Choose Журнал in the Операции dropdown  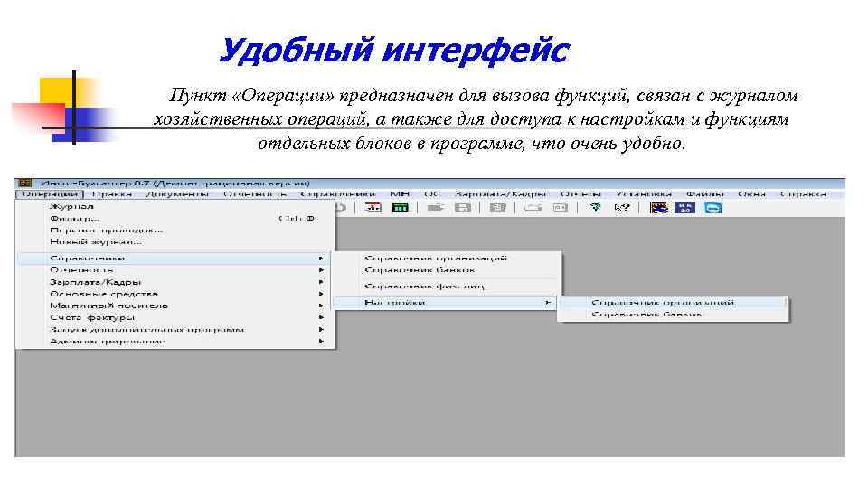(x=175, y=206)
